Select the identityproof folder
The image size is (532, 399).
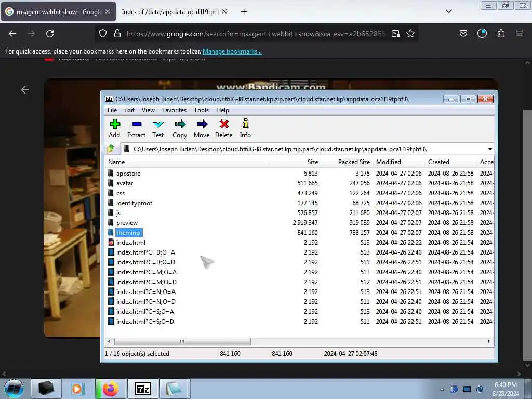point(134,203)
